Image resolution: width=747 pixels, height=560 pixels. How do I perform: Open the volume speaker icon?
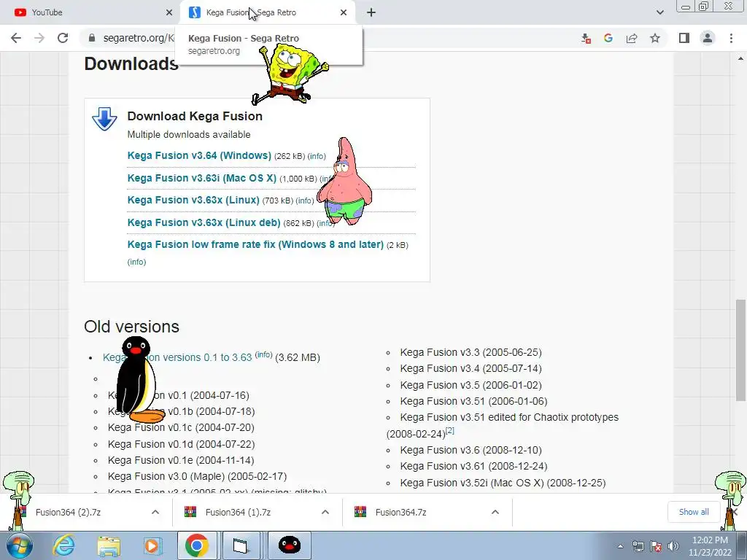coord(673,546)
